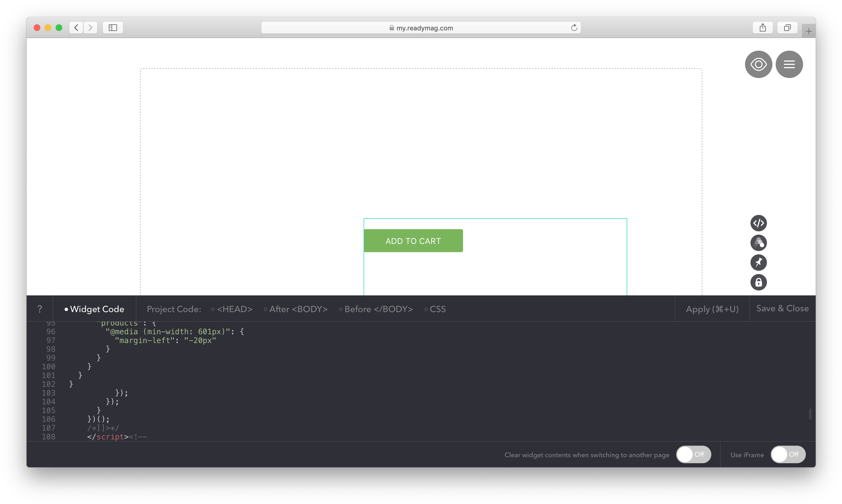Open the Safari share menu
Image resolution: width=842 pixels, height=504 pixels.
click(x=763, y=28)
